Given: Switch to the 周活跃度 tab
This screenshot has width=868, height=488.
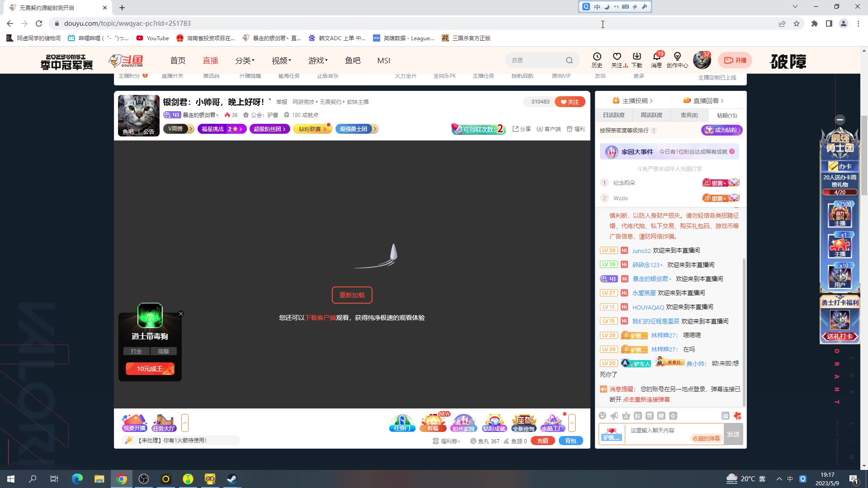Looking at the screenshot, I should pyautogui.click(x=651, y=115).
